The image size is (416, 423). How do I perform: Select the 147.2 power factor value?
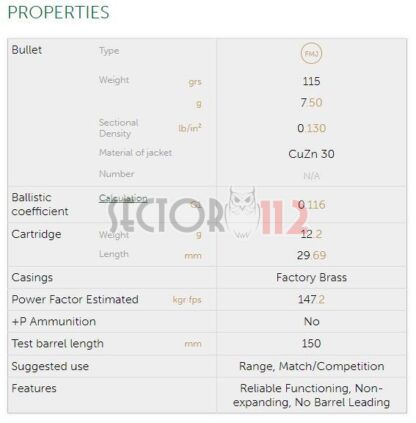click(311, 300)
